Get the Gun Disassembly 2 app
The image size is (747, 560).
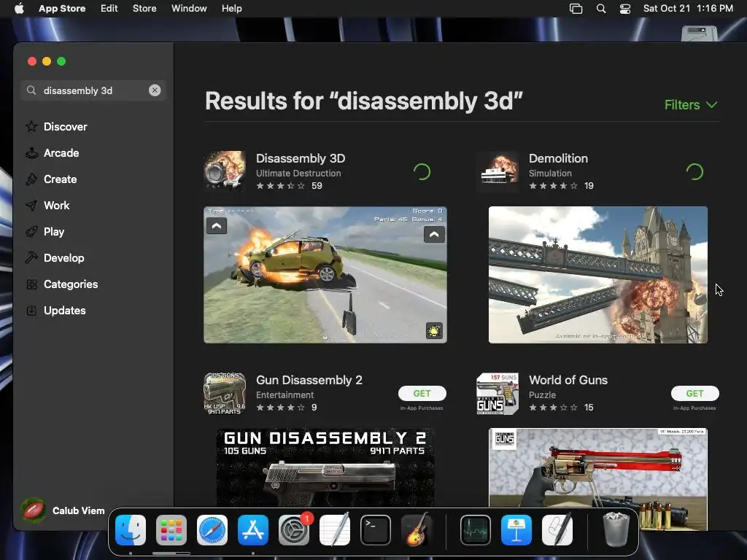click(x=422, y=393)
